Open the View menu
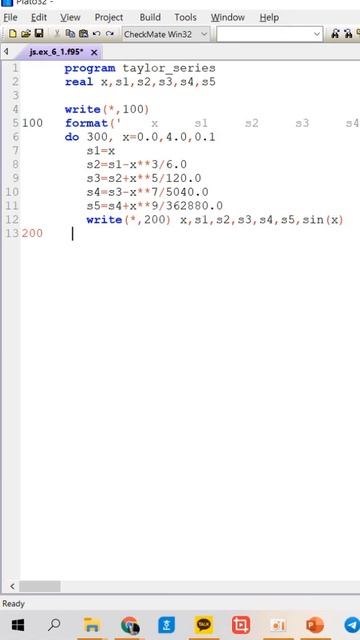 point(70,18)
